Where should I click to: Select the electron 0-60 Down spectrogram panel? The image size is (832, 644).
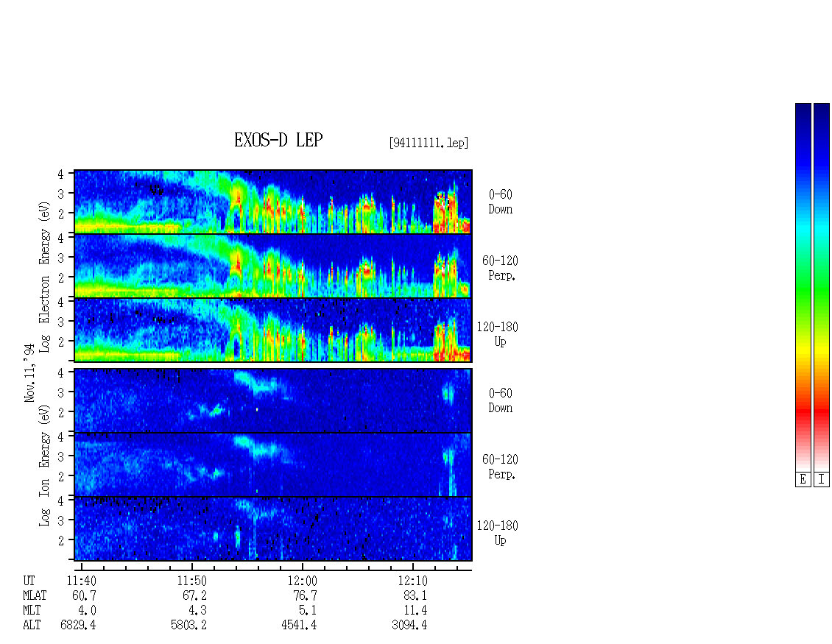[273, 202]
